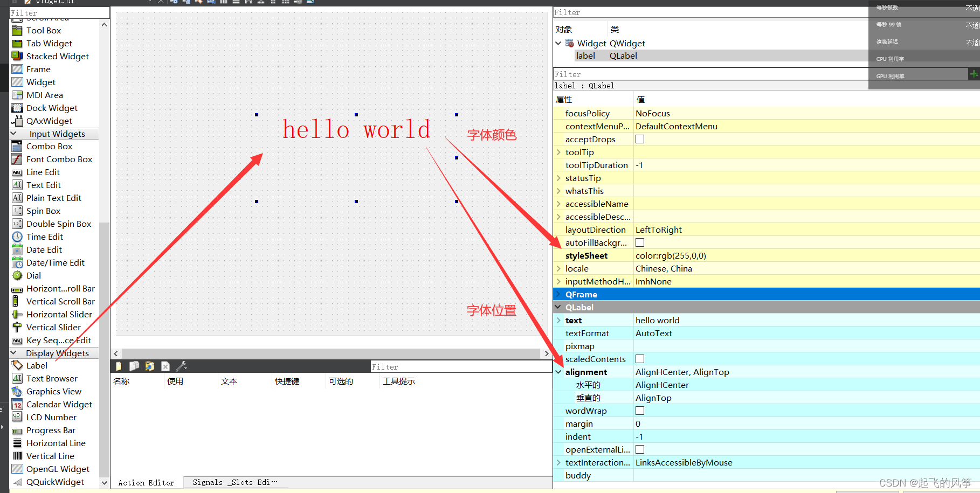Collapse the alignment property group
Viewport: 980px width, 493px height.
click(x=558, y=372)
